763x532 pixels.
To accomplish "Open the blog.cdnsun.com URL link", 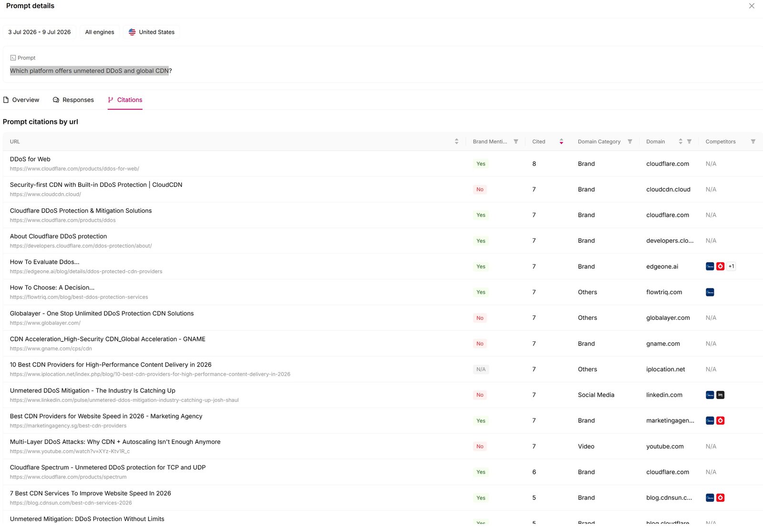I will coord(71,503).
